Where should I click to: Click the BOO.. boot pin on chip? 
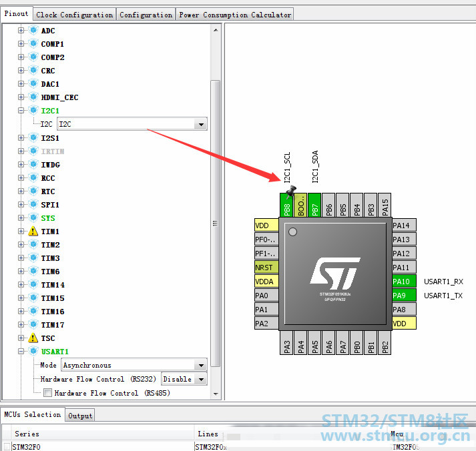pos(300,205)
